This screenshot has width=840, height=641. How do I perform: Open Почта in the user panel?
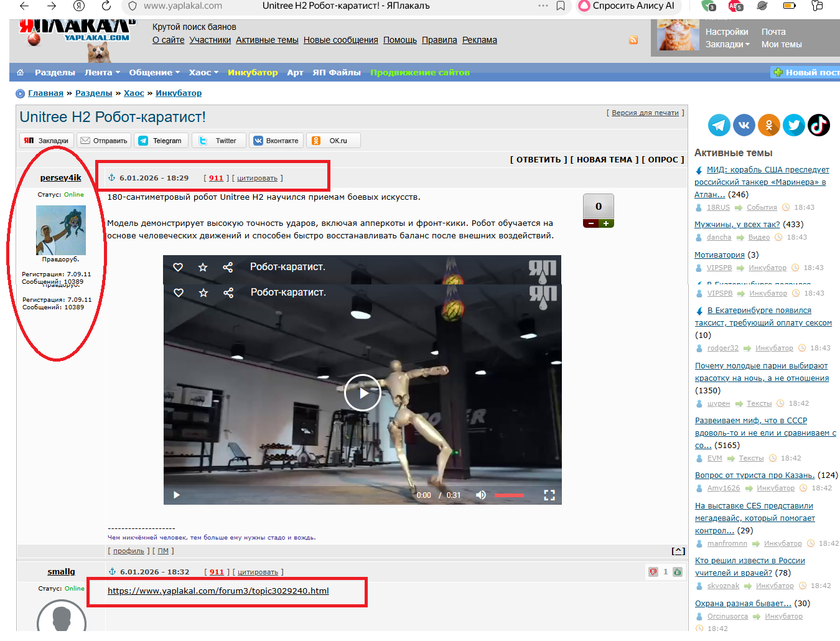773,32
